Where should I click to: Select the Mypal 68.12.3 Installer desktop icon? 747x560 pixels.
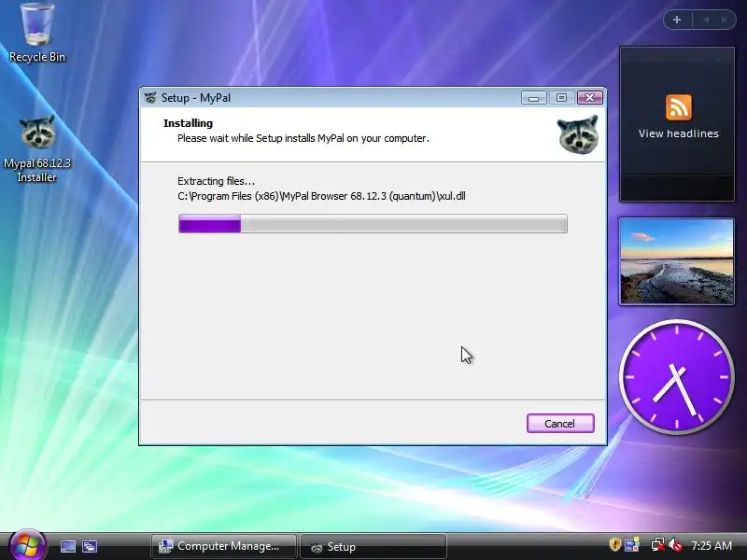(37, 148)
